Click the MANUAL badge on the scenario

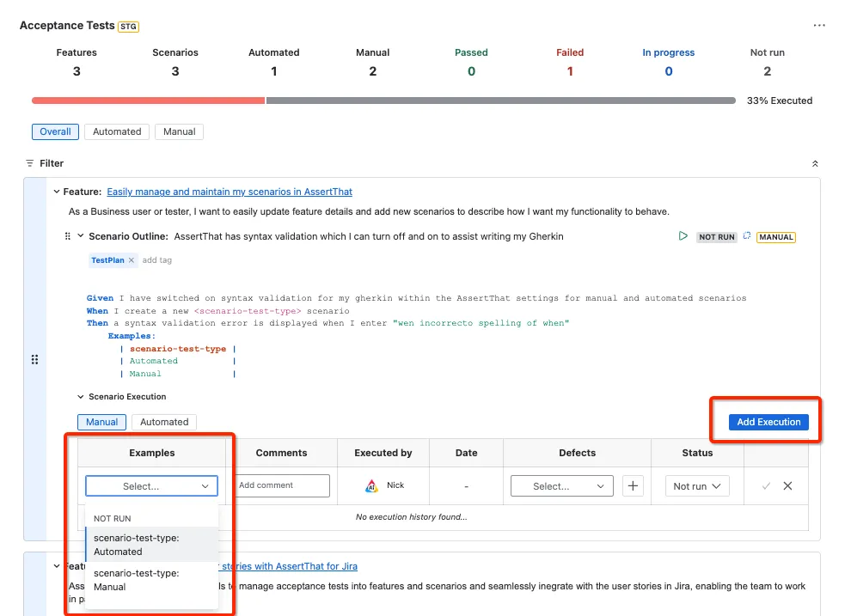click(776, 237)
